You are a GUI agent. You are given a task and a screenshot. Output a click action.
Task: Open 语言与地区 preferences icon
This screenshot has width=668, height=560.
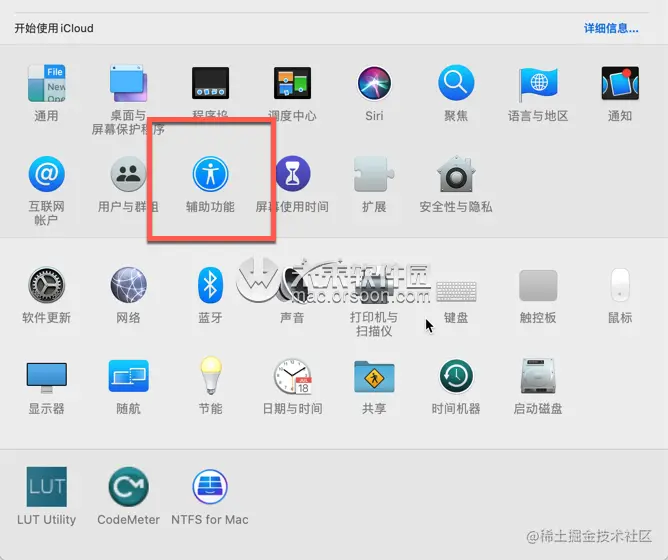pyautogui.click(x=538, y=84)
